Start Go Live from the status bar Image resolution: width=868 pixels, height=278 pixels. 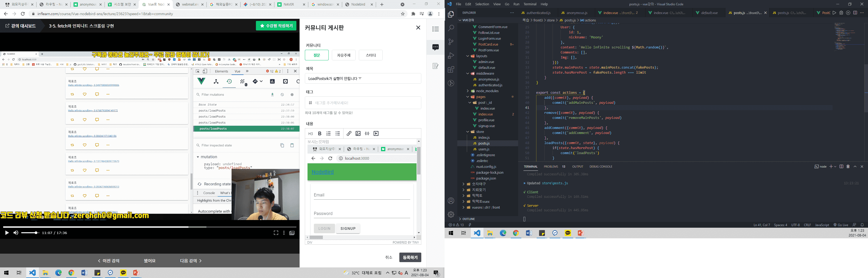pos(841,225)
